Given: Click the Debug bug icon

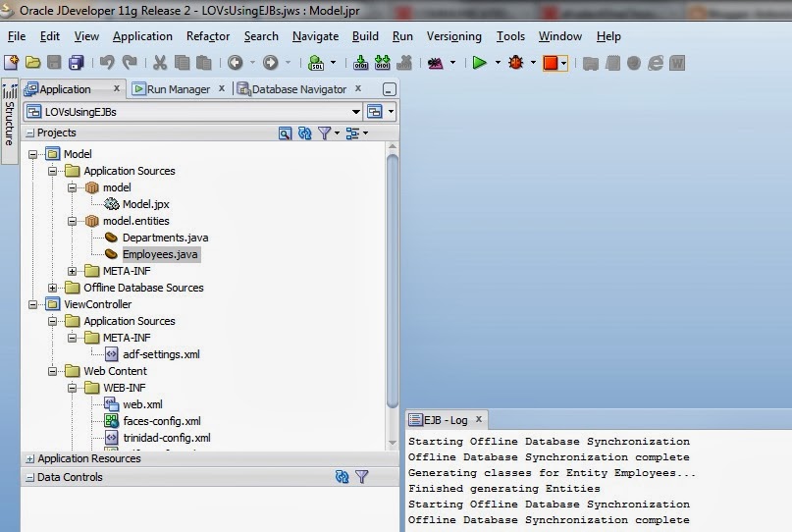Looking at the screenshot, I should point(515,63).
